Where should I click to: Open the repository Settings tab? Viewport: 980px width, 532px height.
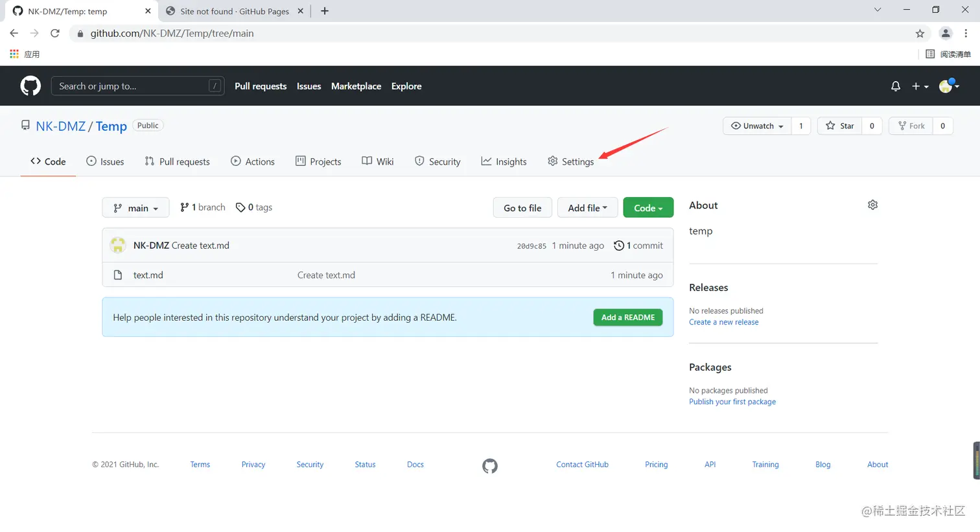(570, 161)
